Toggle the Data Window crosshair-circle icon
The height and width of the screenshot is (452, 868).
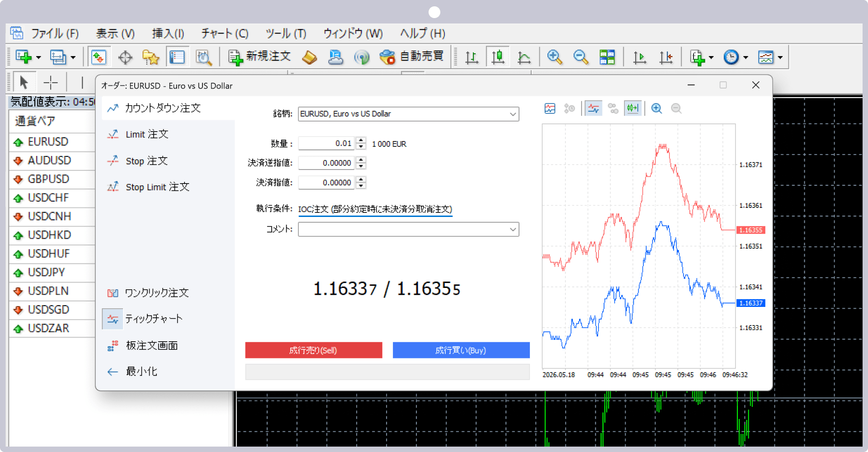coord(125,57)
